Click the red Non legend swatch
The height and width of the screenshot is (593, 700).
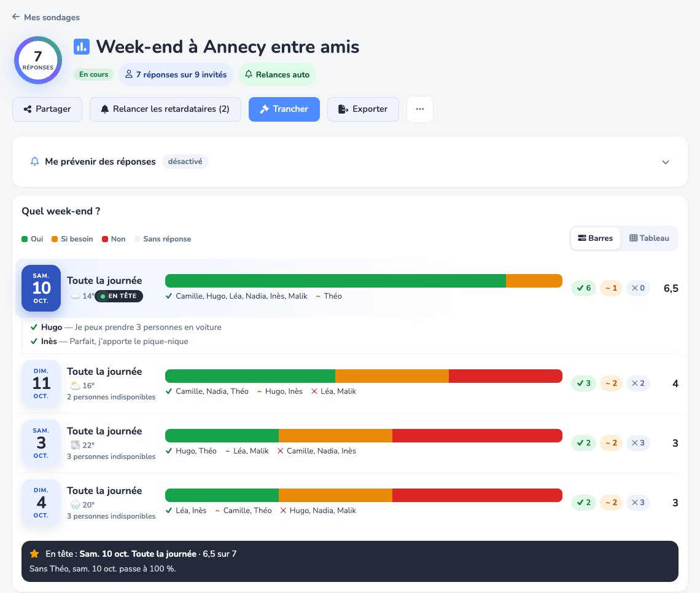pyautogui.click(x=105, y=239)
